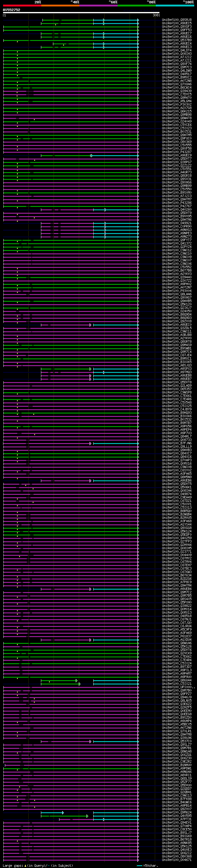Select the UniRef100_Q9XF74 label
The width and height of the screenshot is (197, 868).
tap(177, 64)
